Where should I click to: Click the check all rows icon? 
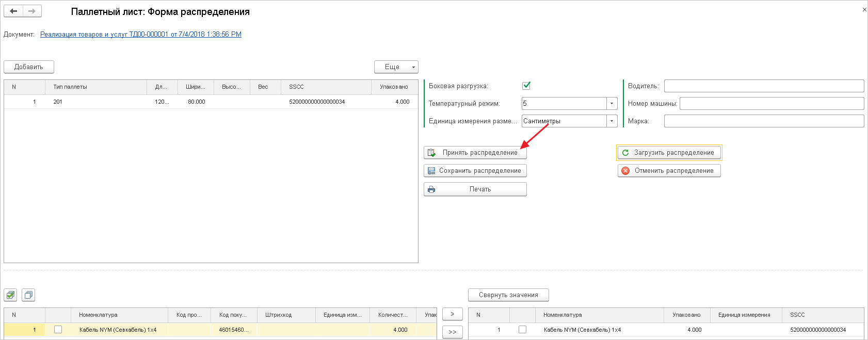tap(11, 295)
